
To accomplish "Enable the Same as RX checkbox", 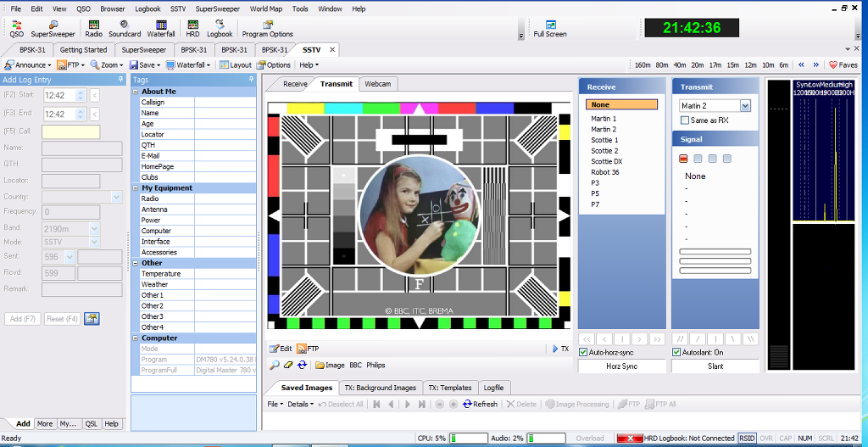I will point(685,120).
